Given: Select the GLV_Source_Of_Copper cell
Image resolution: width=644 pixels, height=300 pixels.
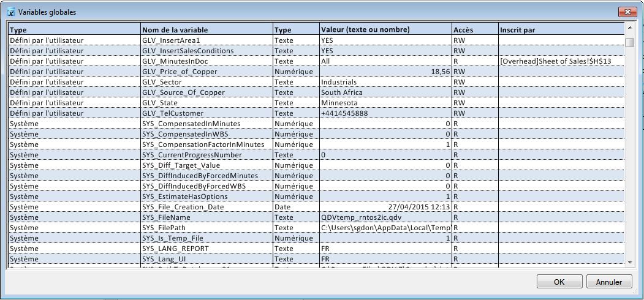Looking at the screenshot, I should pyautogui.click(x=207, y=92).
